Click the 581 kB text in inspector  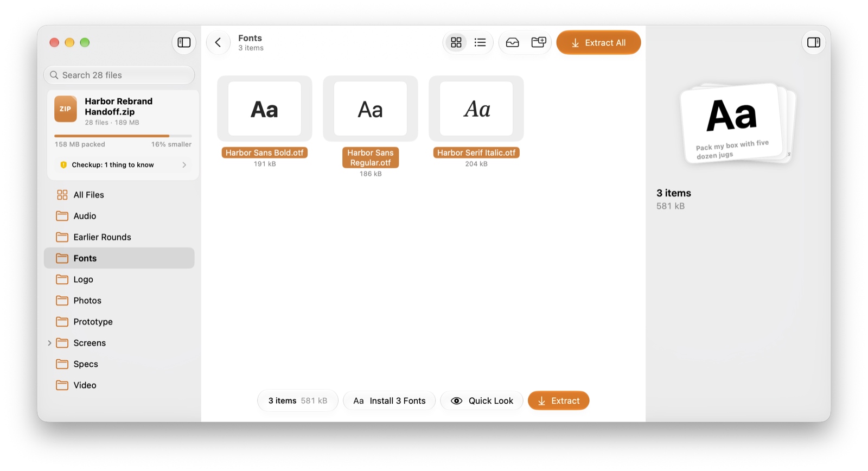(x=671, y=206)
